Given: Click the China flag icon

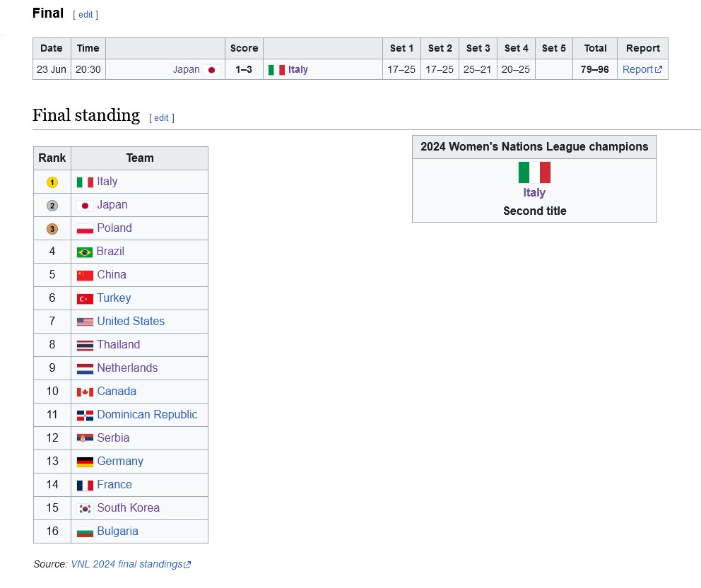Looking at the screenshot, I should [x=85, y=276].
